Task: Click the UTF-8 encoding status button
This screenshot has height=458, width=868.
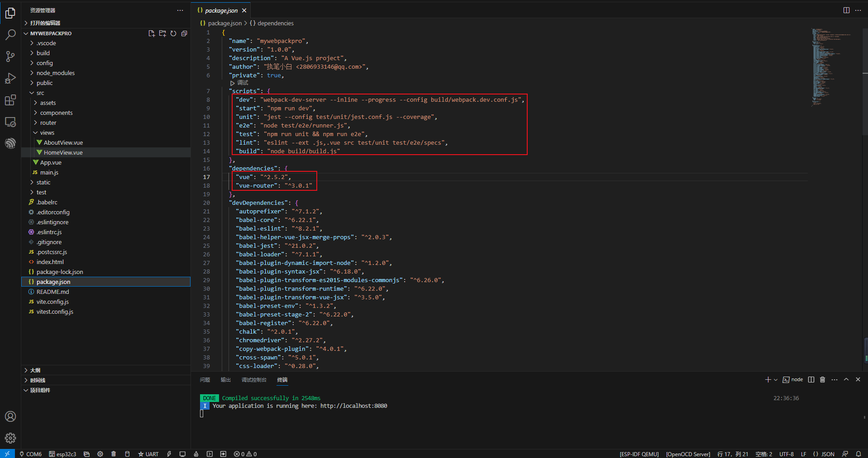Action: [786, 454]
